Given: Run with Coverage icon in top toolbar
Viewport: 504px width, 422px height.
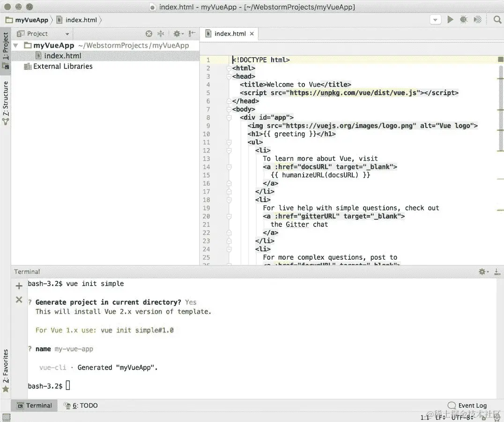Looking at the screenshot, I should coord(477,20).
